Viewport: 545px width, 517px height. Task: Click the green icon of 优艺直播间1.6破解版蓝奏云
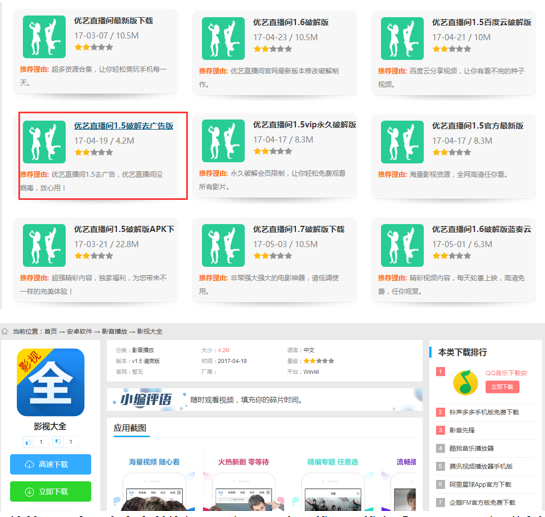point(402,245)
